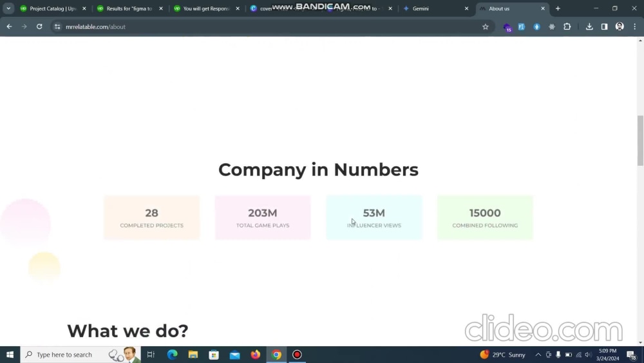Open the Chrome profile avatar
Screen dimensions: 644x363
620,26
